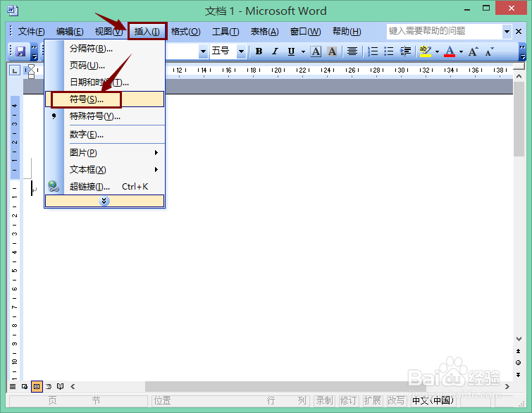Toggle Bold formatting
Image resolution: width=532 pixels, height=413 pixels.
click(259, 51)
